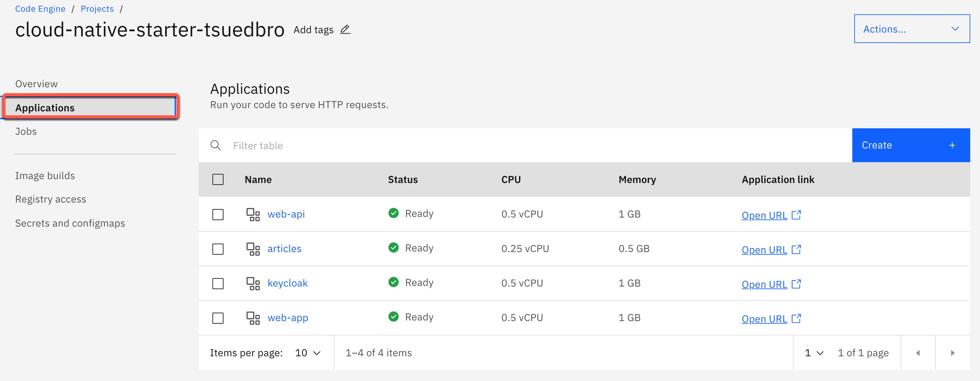The height and width of the screenshot is (381, 980).
Task: Open the Overview sidebar item
Action: click(36, 84)
